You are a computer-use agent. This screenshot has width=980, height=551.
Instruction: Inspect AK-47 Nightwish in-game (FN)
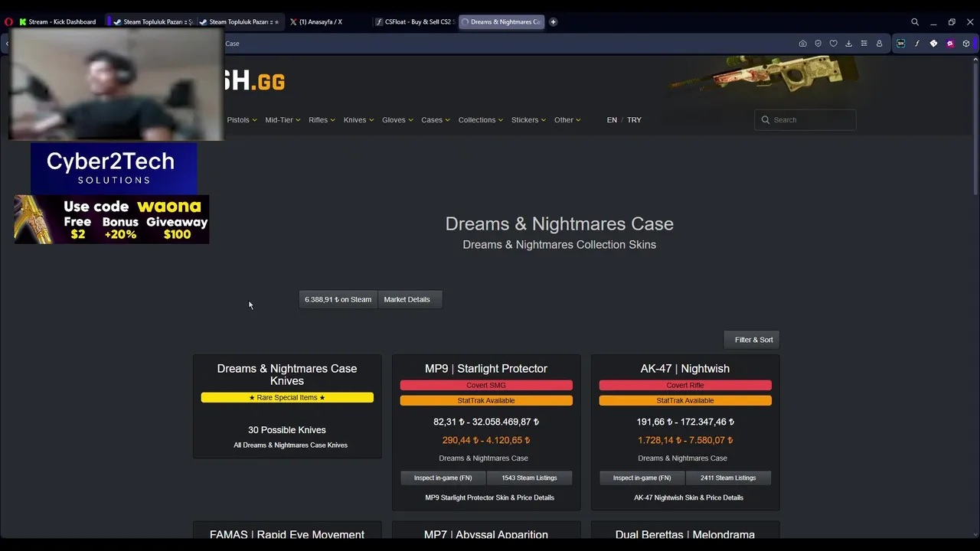point(642,478)
